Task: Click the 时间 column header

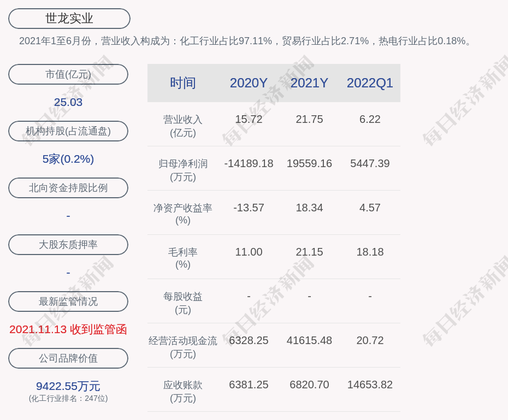Action: [183, 83]
